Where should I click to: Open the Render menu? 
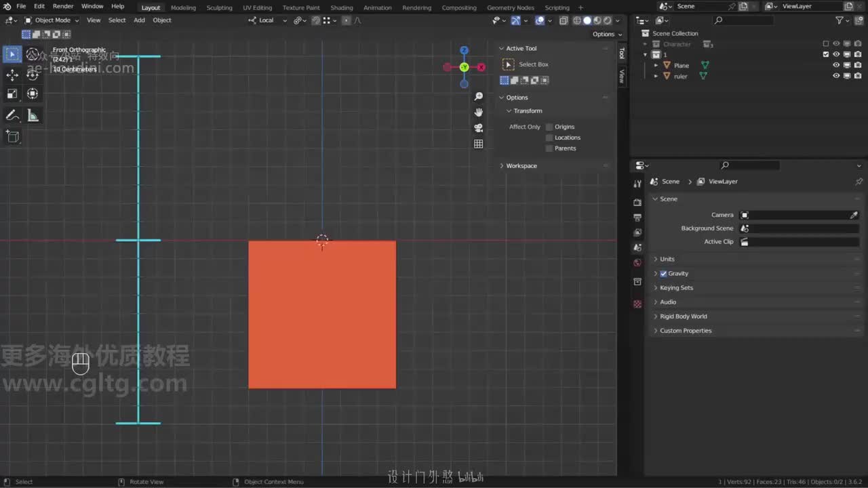point(63,6)
